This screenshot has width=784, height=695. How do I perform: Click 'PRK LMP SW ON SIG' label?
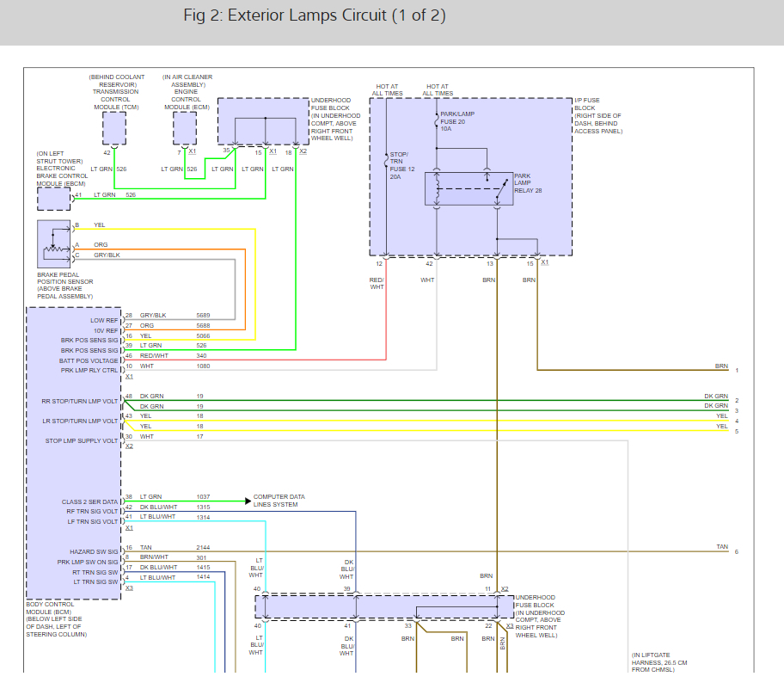pos(88,562)
